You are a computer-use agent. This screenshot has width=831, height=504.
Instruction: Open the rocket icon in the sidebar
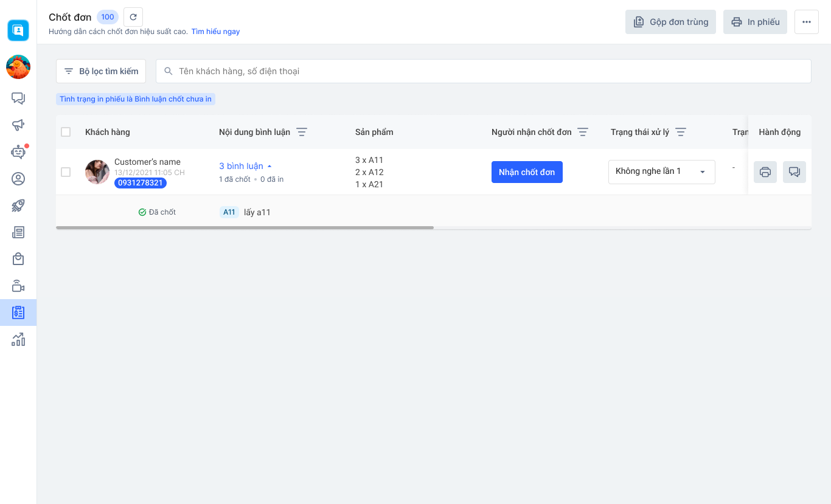coord(18,205)
